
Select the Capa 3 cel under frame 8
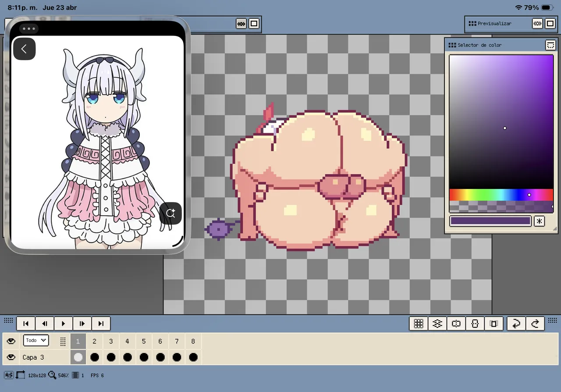(x=193, y=357)
